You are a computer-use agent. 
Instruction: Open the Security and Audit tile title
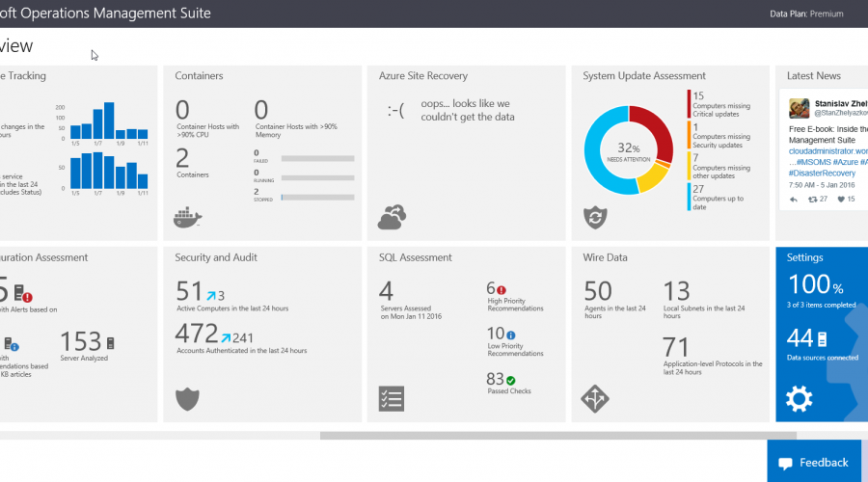pyautogui.click(x=216, y=257)
